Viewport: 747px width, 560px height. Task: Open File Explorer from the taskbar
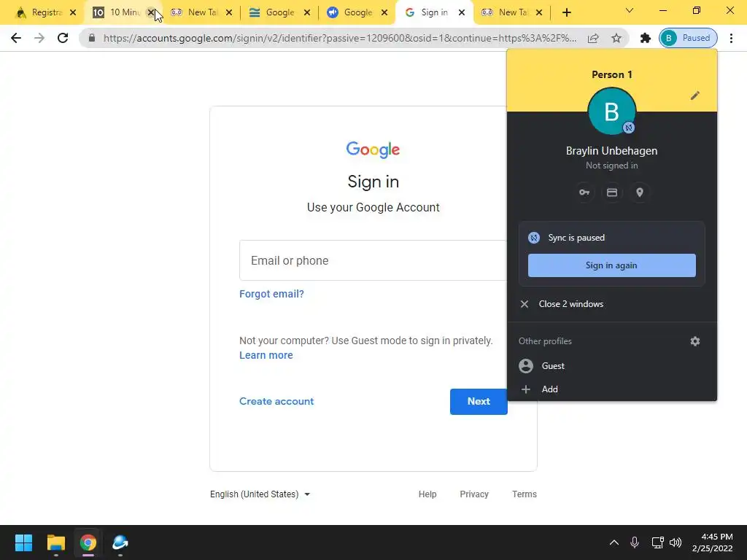coord(55,542)
